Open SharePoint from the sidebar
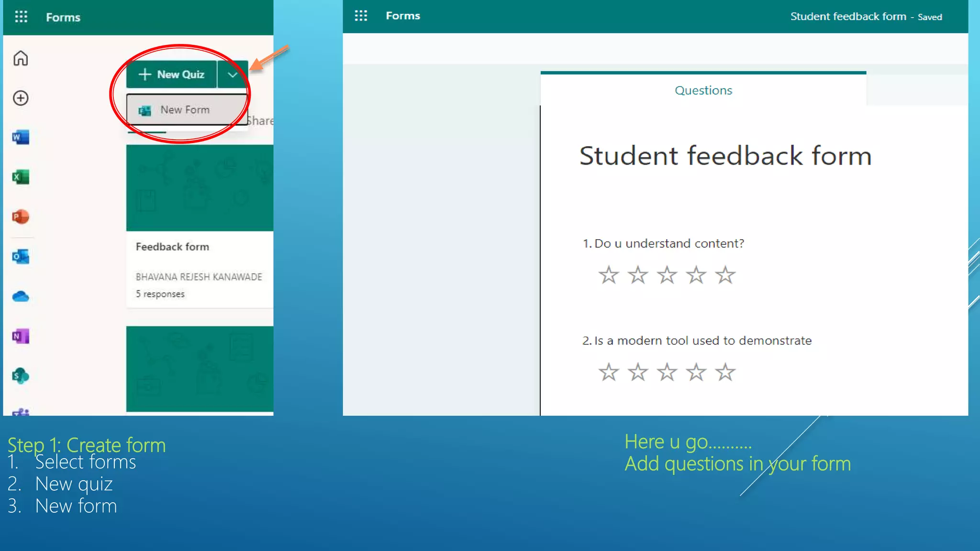 (x=21, y=376)
